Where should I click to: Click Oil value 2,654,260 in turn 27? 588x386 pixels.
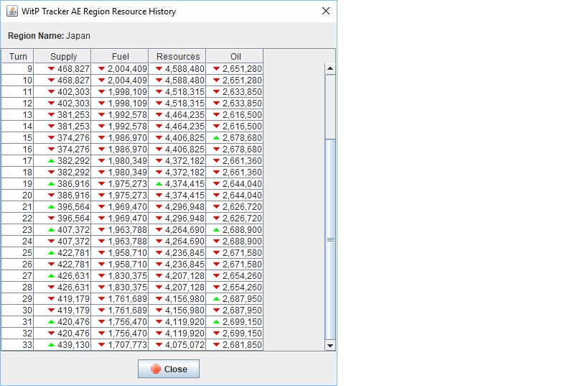click(242, 275)
